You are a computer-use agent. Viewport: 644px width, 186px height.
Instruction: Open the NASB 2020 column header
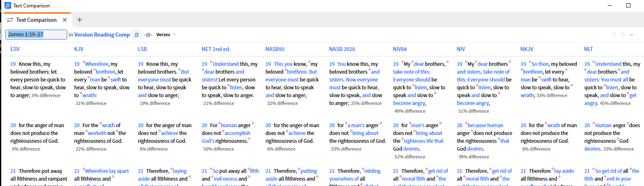tap(342, 49)
